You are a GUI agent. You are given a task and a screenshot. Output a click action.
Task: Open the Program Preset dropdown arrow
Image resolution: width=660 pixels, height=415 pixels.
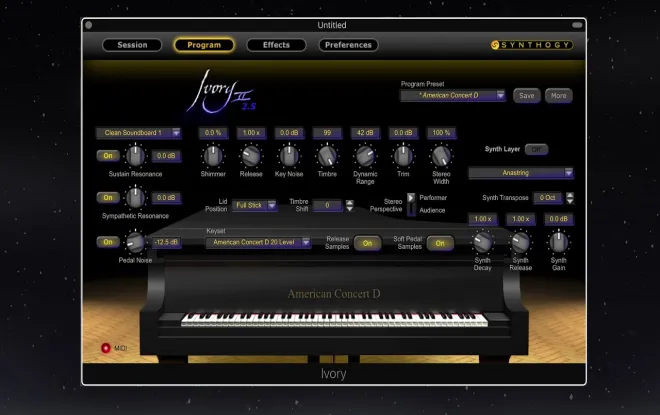(x=500, y=96)
